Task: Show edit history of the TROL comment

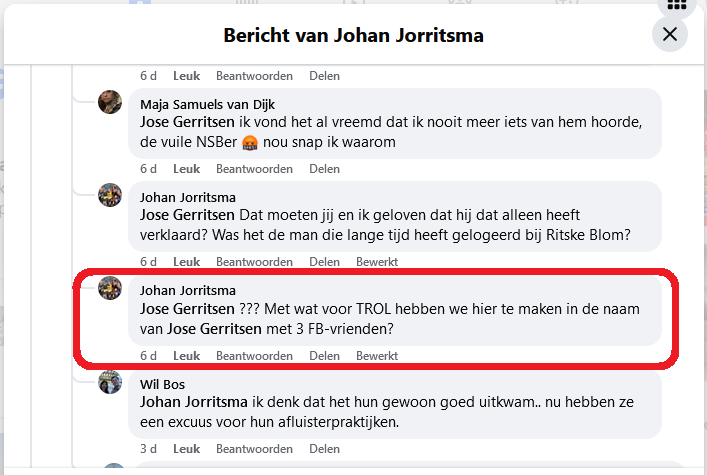Action: [377, 356]
